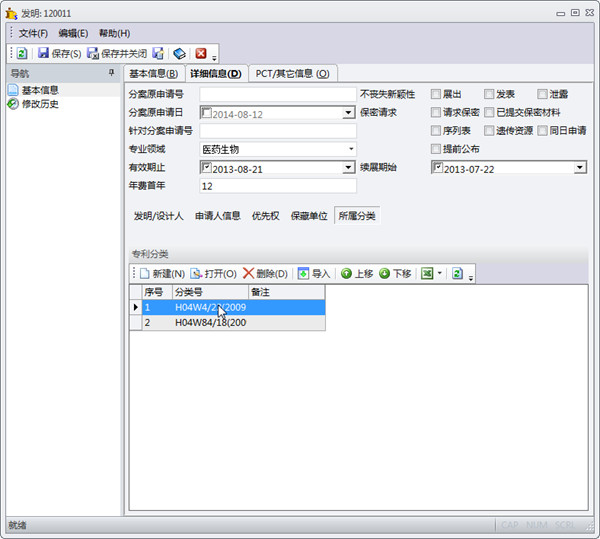Click the red X close icon in toolbar

pyautogui.click(x=201, y=53)
